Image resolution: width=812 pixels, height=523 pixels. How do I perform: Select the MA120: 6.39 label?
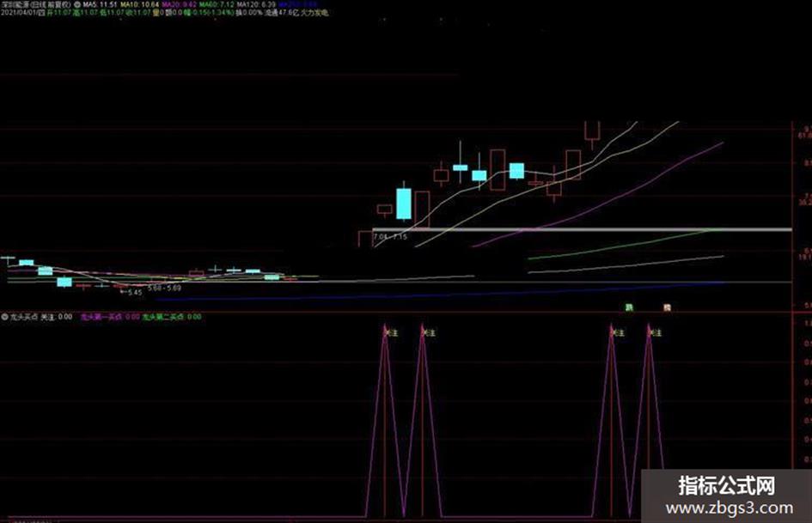pyautogui.click(x=256, y=4)
